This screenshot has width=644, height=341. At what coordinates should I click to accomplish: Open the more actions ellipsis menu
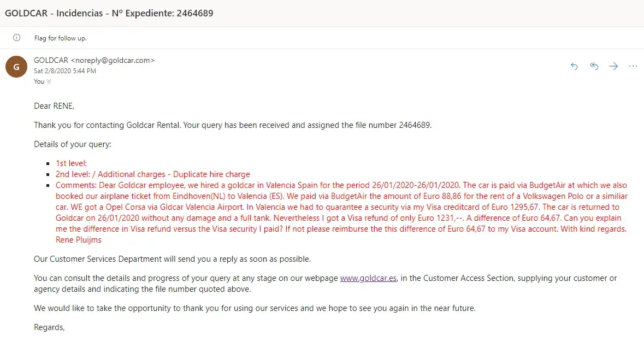click(633, 66)
